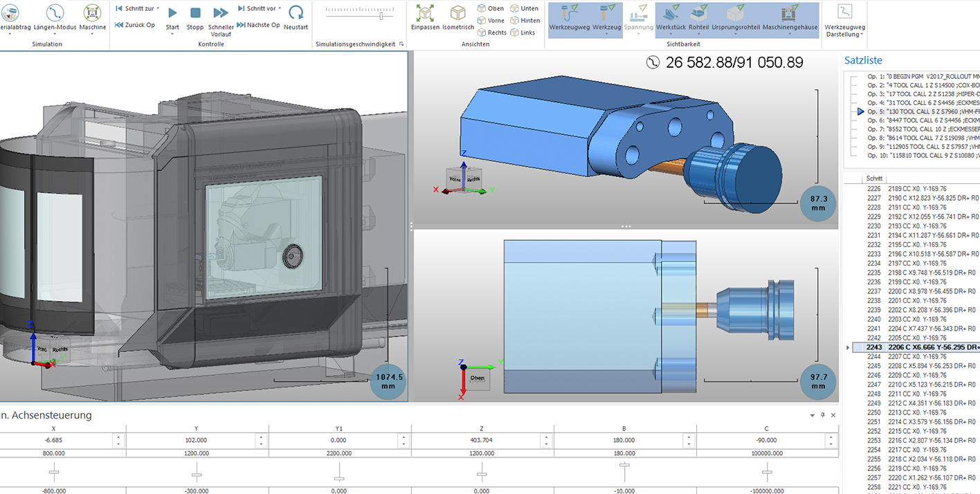Reset simulation with the Neustart icon
This screenshot has width=980, height=494.
[296, 13]
